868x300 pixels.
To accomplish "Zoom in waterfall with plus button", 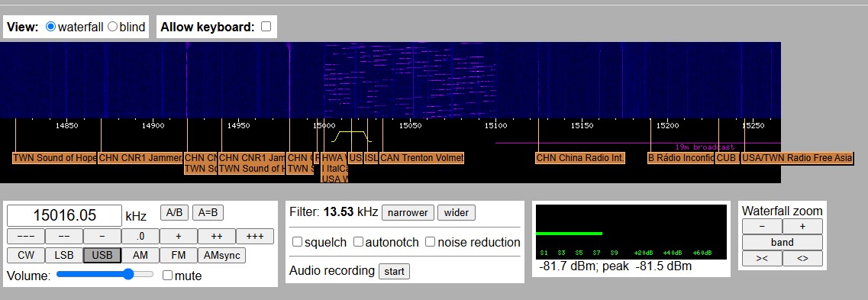I will (802, 227).
